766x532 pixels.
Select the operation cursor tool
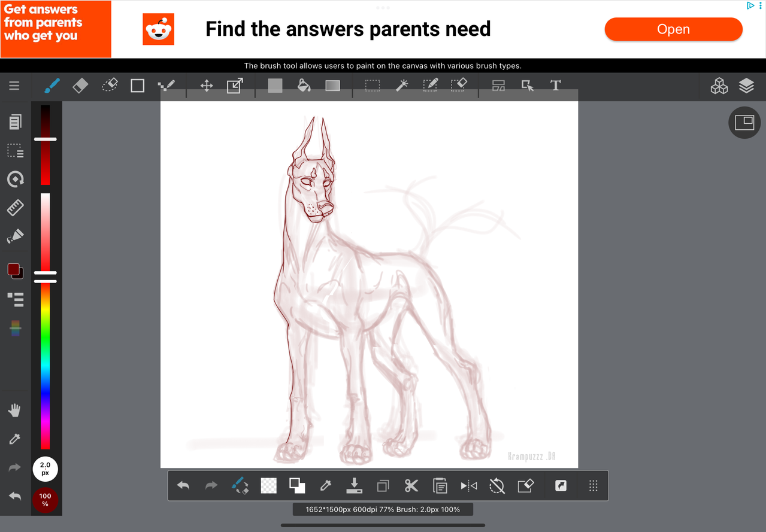[527, 86]
